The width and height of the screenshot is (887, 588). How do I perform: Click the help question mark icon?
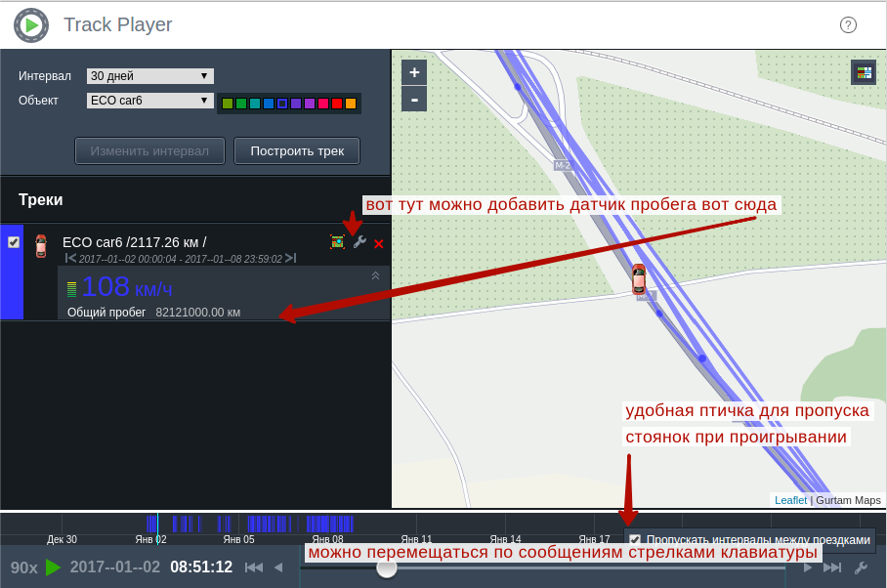[848, 25]
